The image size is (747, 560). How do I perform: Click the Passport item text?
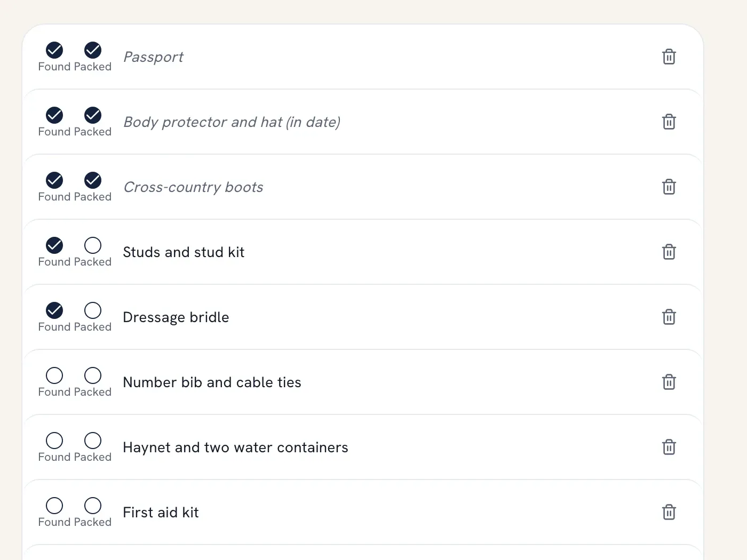154,57
